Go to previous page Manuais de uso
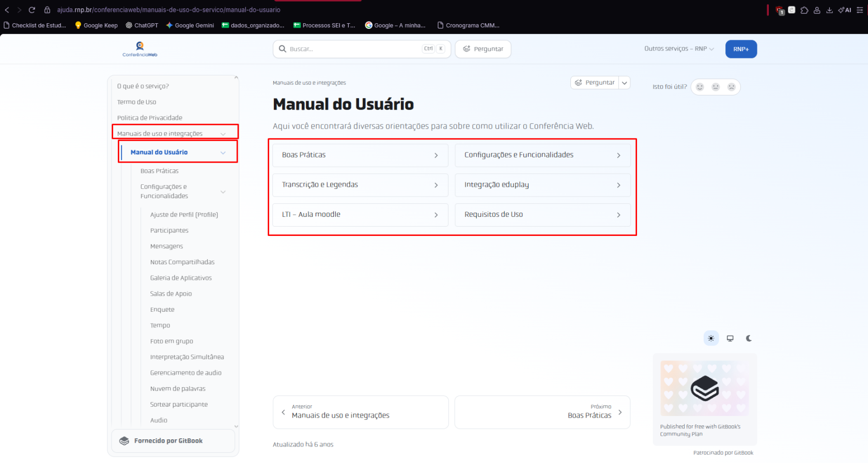 click(360, 412)
